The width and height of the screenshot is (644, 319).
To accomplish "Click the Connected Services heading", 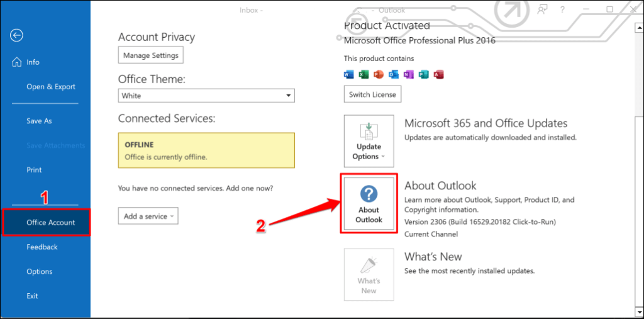I will point(167,118).
